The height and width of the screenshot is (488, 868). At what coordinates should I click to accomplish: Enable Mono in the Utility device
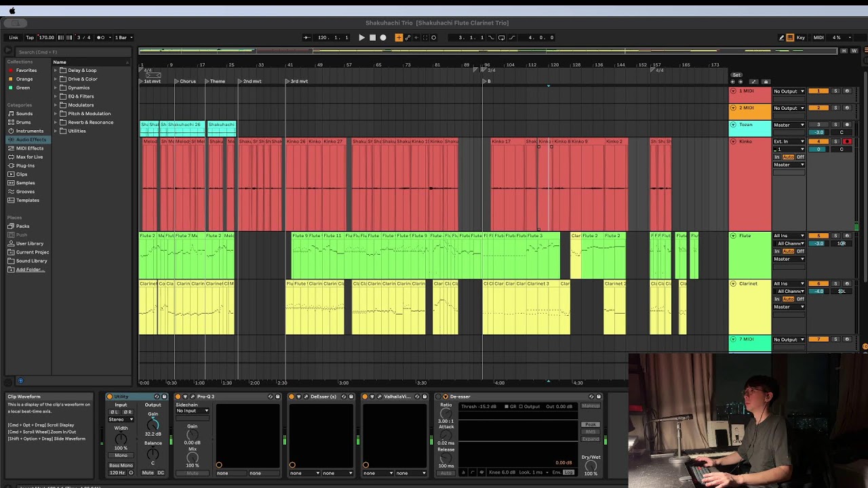pos(121,455)
